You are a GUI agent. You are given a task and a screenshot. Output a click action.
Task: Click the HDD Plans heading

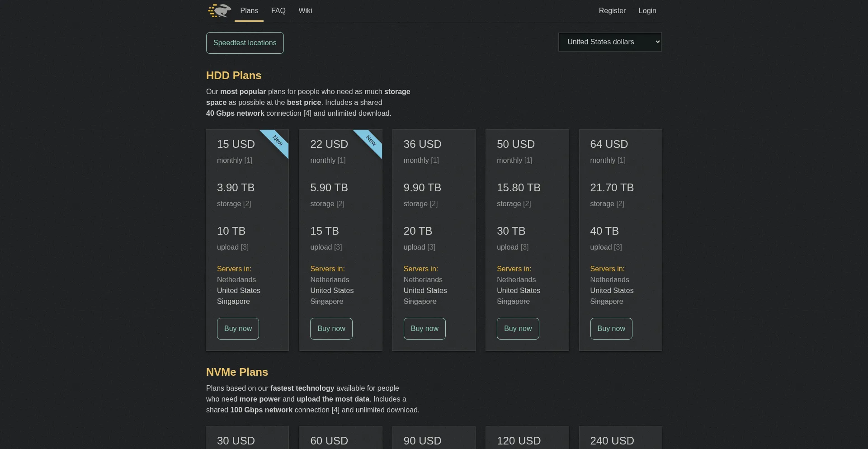pos(234,76)
